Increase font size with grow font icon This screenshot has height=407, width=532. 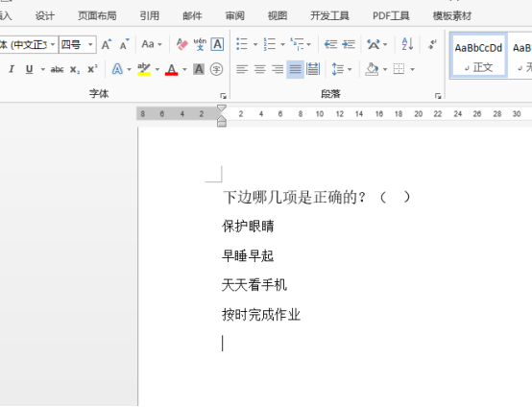click(x=107, y=44)
